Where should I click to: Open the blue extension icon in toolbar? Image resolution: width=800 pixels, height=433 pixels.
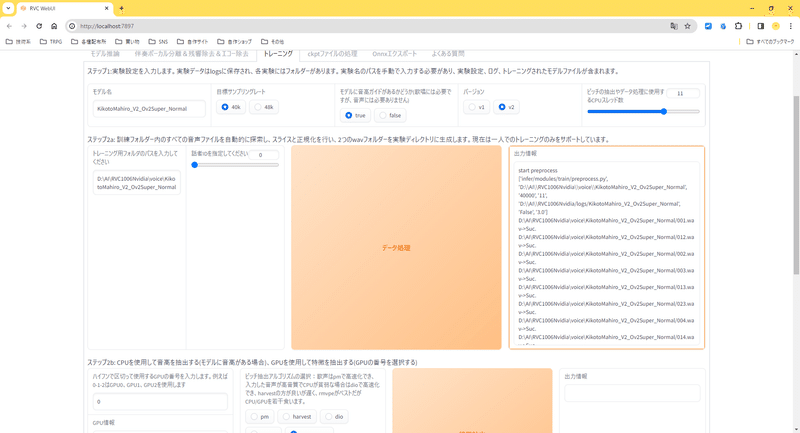tap(708, 26)
